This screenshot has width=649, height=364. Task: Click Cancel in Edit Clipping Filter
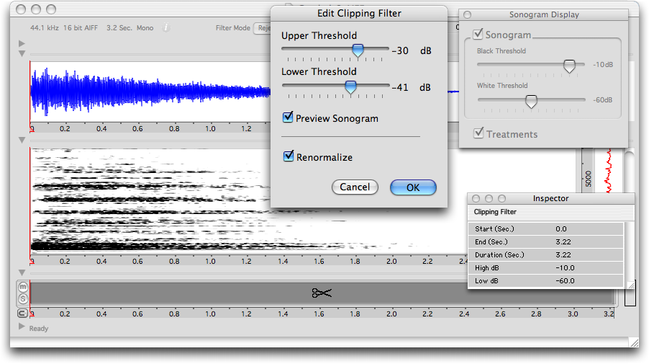(355, 187)
